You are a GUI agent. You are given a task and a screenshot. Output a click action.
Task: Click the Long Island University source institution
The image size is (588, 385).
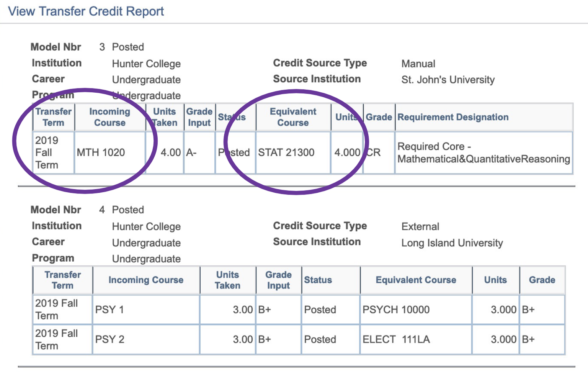click(452, 243)
